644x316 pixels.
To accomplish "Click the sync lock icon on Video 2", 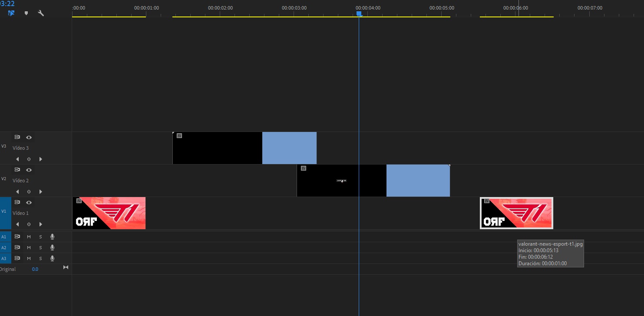I will [x=17, y=169].
